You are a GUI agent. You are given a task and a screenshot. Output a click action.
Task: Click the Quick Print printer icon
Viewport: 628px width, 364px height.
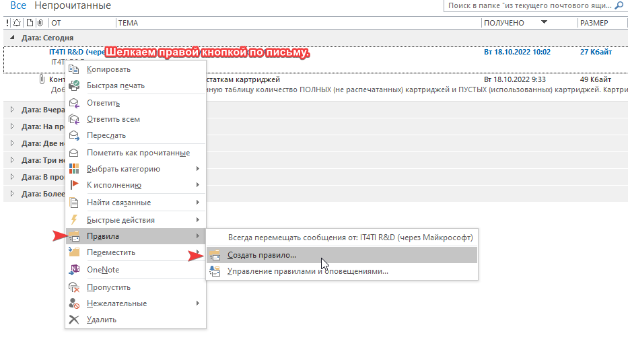click(x=75, y=85)
